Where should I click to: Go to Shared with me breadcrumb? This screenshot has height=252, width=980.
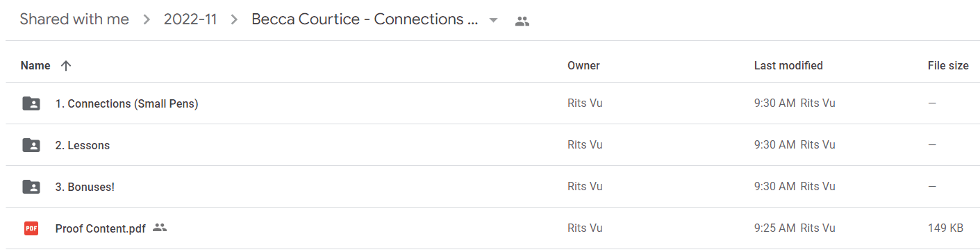(74, 19)
